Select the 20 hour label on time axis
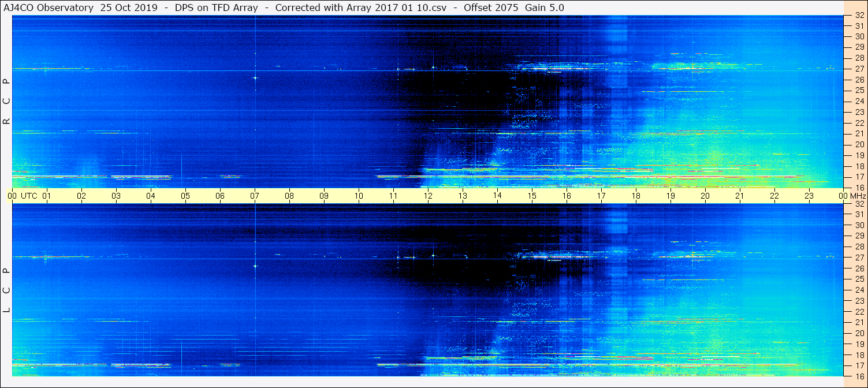Viewport: 868px width, 388px height. pyautogui.click(x=705, y=196)
